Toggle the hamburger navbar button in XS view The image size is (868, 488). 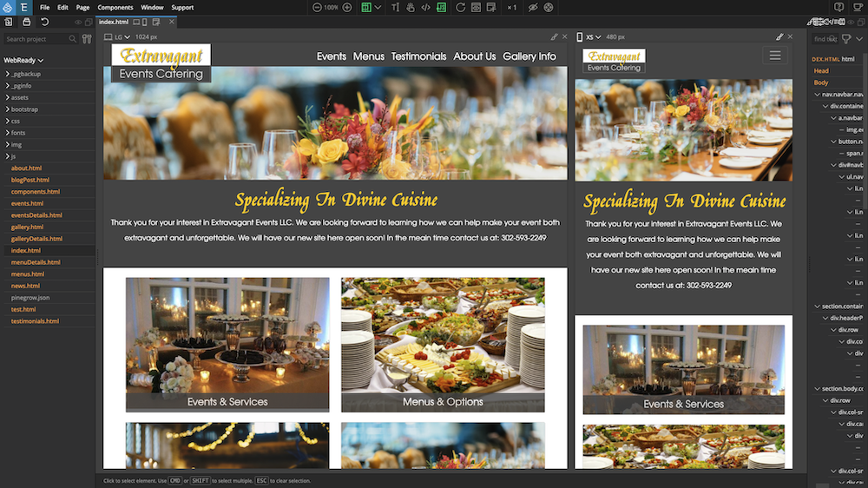pyautogui.click(x=775, y=56)
